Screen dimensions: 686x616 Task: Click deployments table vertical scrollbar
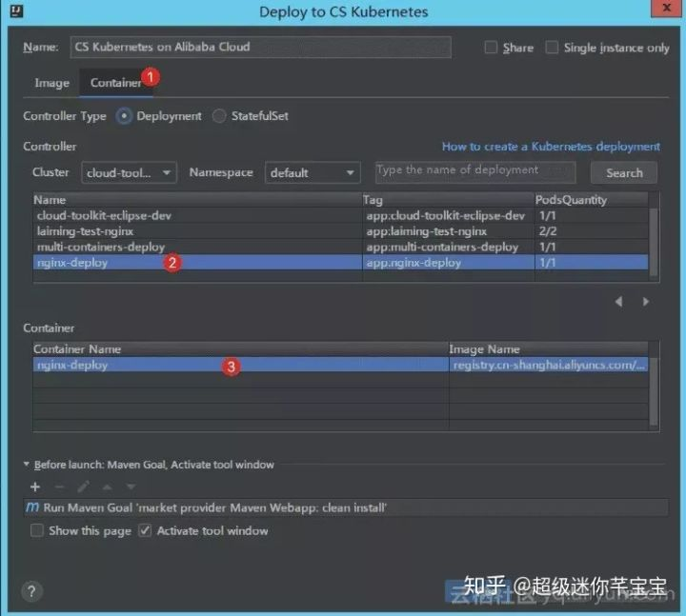tap(654, 242)
